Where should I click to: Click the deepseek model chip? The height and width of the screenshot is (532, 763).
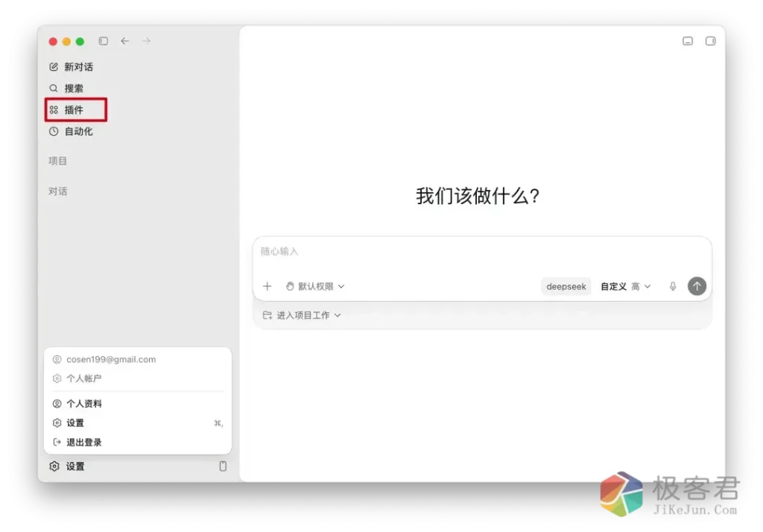coord(566,286)
